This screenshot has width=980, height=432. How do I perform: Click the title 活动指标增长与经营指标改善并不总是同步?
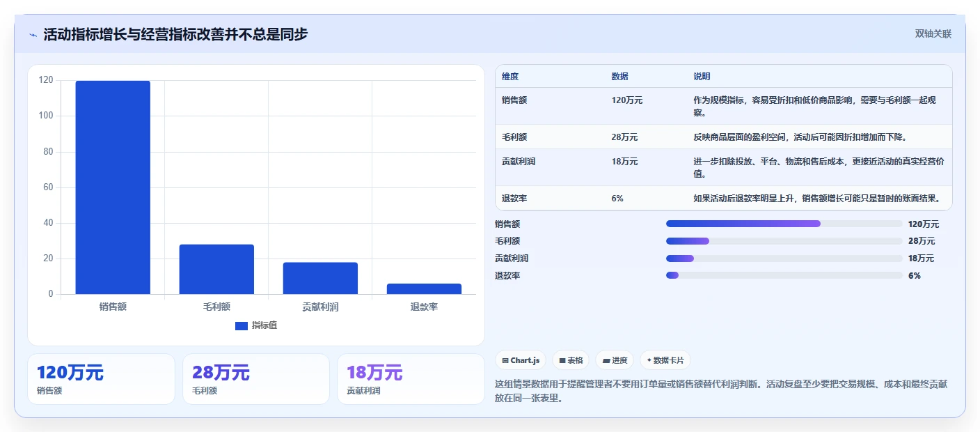point(175,34)
